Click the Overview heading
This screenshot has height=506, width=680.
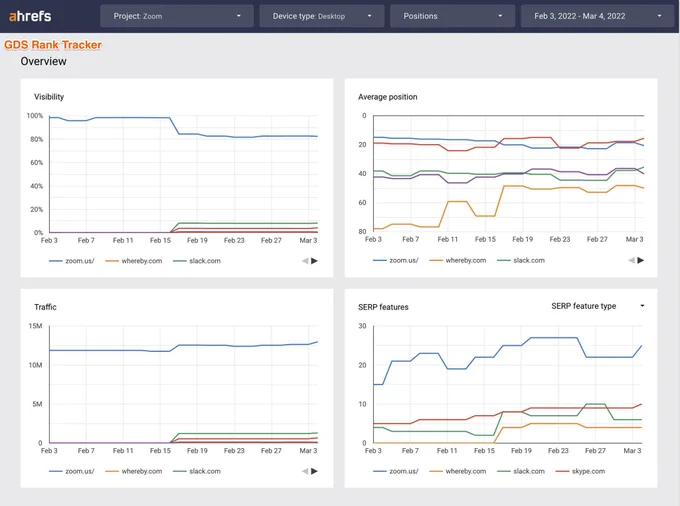[43, 62]
